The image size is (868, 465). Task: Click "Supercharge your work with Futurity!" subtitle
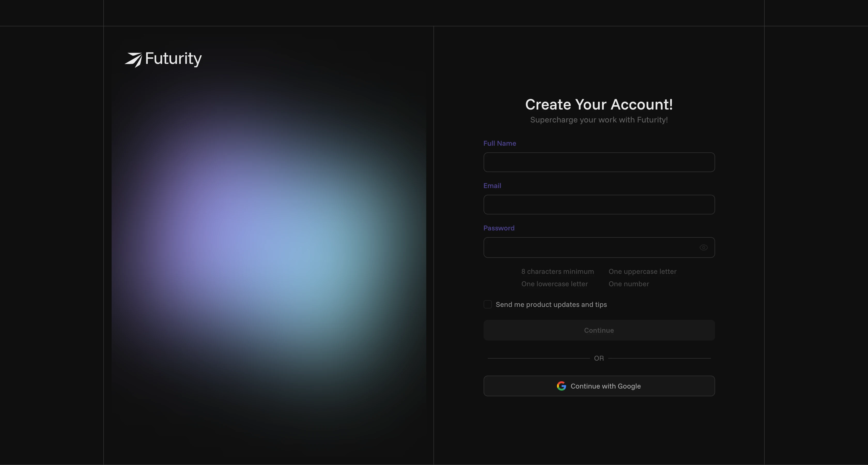pyautogui.click(x=599, y=120)
